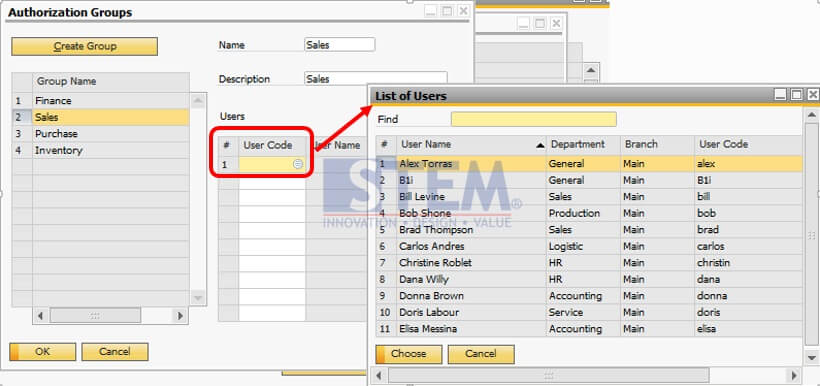
Task: Select user Elisa Messina
Action: coord(471,329)
